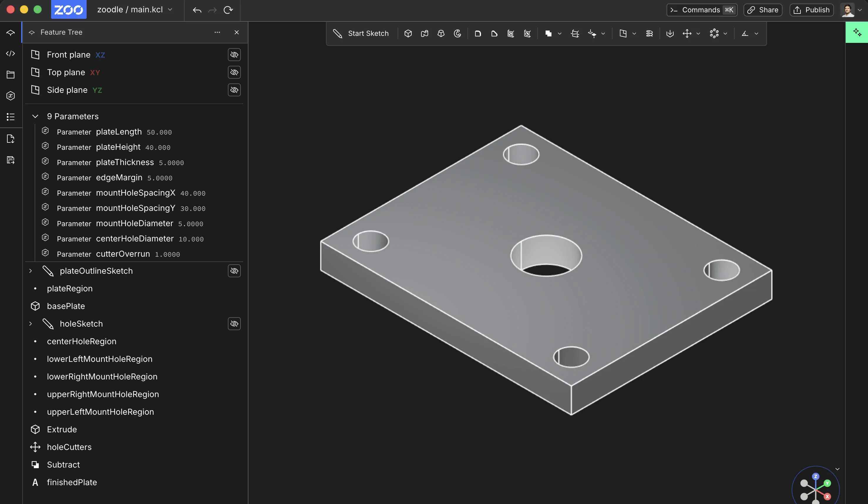868x504 pixels.
Task: Select the Sweep tool in toolbar
Action: point(424,33)
